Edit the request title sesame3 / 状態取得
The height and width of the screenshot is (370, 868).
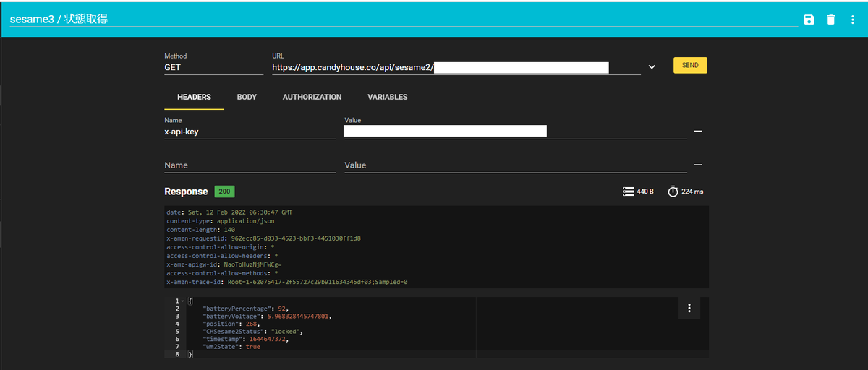pos(404,19)
